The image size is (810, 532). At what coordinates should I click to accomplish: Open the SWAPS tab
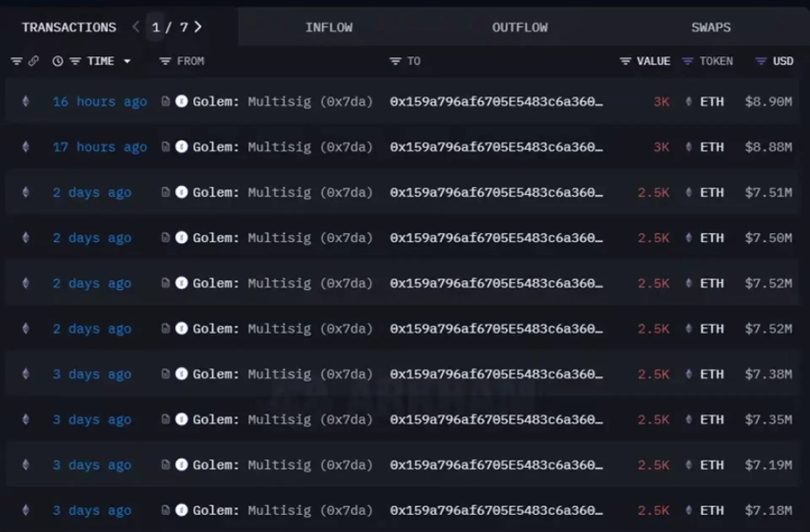tap(711, 27)
